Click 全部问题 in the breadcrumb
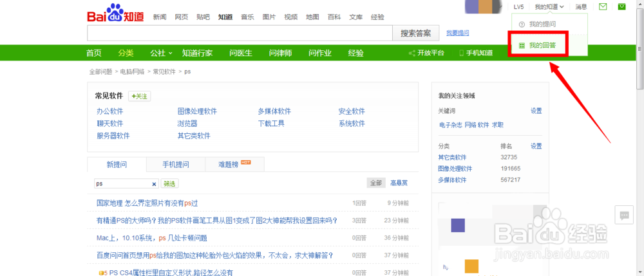 pyautogui.click(x=100, y=72)
